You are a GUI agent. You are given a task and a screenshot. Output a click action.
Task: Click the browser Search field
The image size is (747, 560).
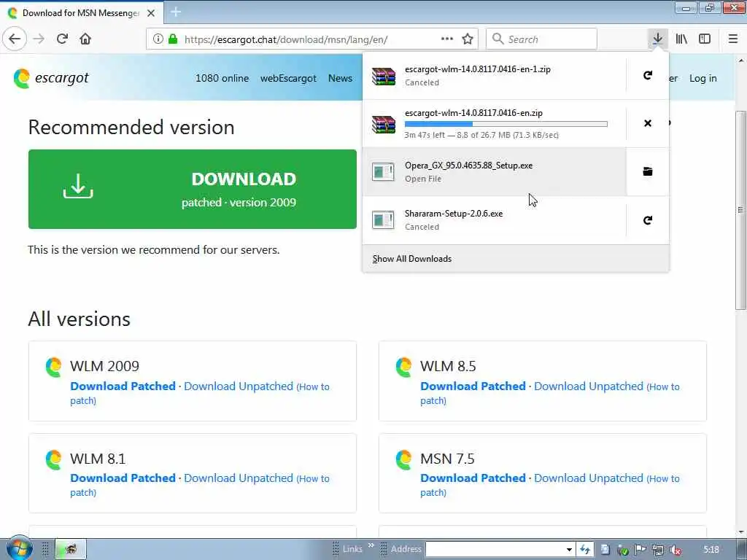pos(541,39)
